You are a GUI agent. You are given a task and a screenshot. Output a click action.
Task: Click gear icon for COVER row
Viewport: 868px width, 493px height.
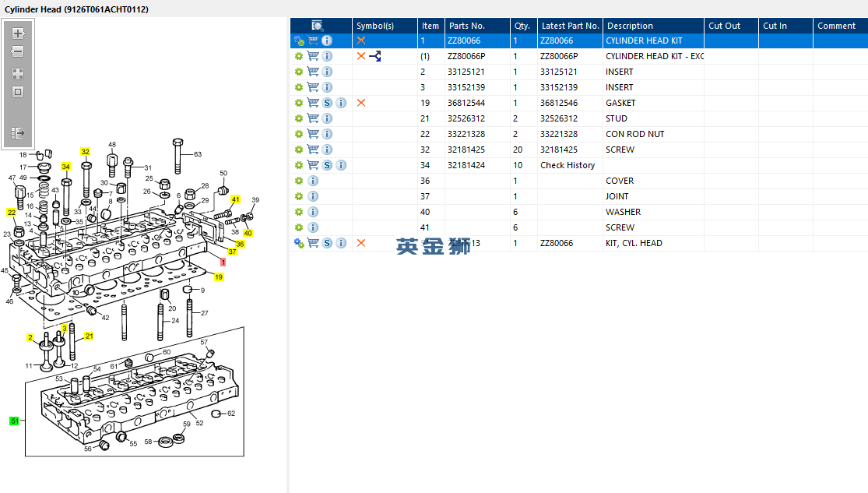click(299, 181)
